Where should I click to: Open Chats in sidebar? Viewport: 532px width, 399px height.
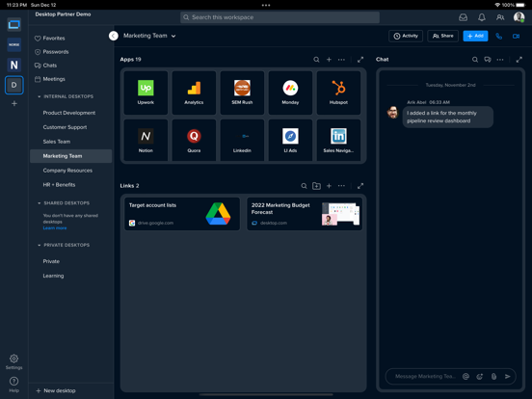45,66
